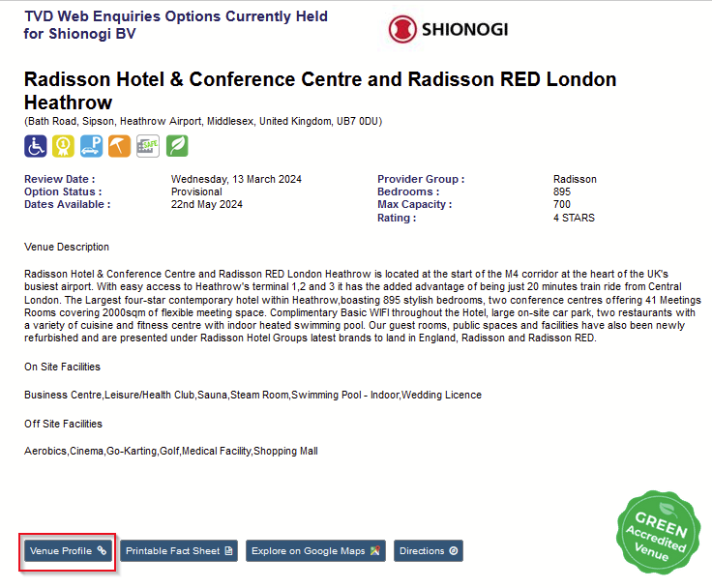Click the 700 max capacity value
Viewport: 712px width, 588px height.
pos(562,204)
